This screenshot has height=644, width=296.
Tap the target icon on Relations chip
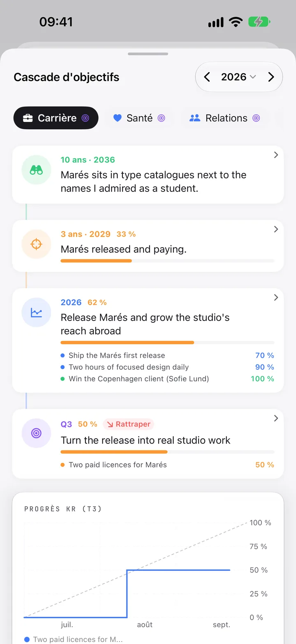256,118
